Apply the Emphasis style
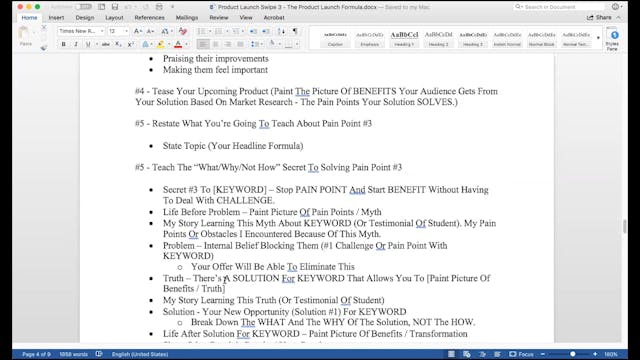Image resolution: width=640 pixels, height=360 pixels. pos(370,39)
